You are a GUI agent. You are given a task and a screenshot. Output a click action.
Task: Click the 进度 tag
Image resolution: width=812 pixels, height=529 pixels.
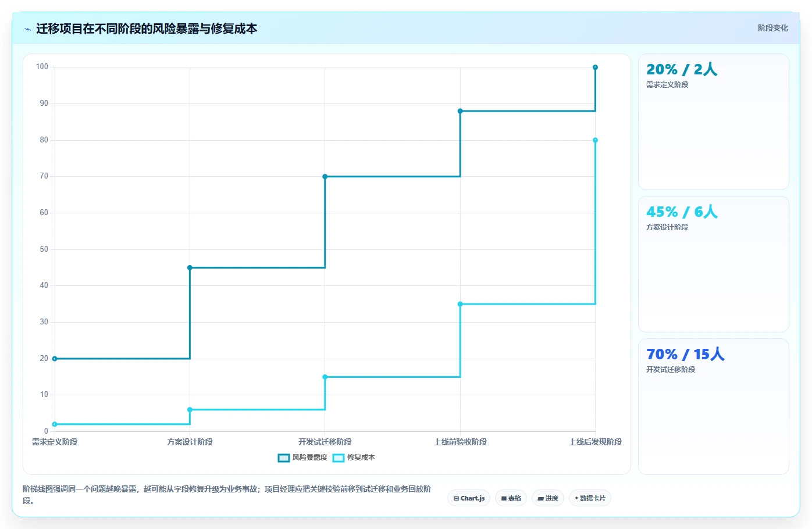pyautogui.click(x=548, y=498)
